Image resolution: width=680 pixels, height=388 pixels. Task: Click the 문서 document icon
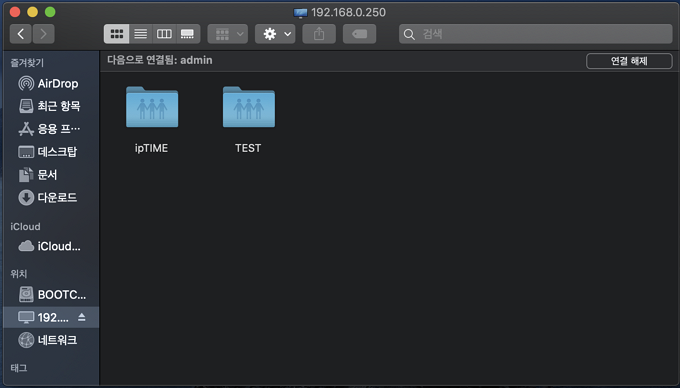point(26,175)
